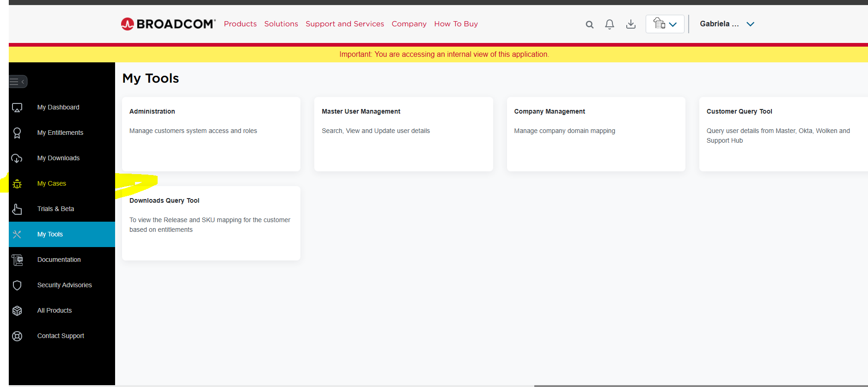Click the Contact Support lifebuoy icon
The width and height of the screenshot is (868, 387).
[x=17, y=336]
